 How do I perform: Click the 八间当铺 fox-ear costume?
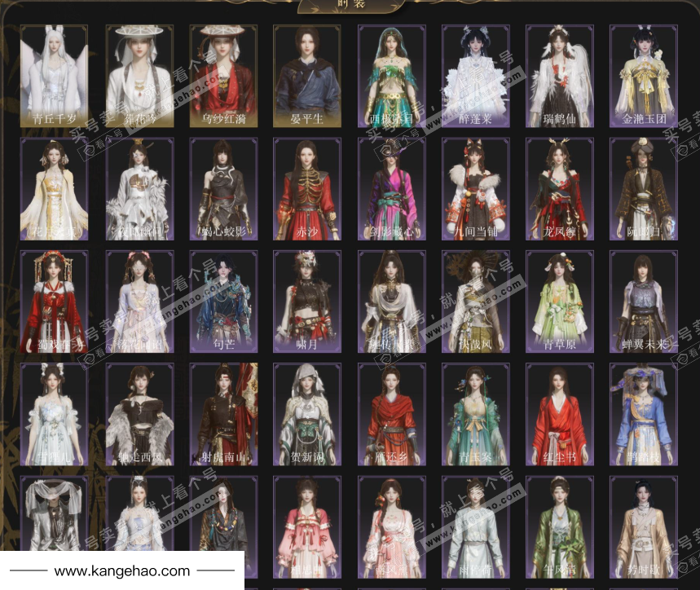[x=475, y=189]
